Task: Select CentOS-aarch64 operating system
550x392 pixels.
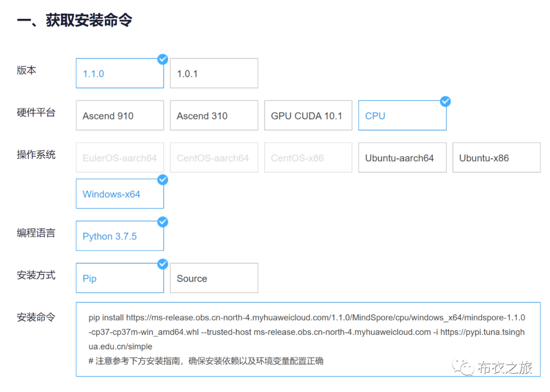Action: [x=214, y=157]
